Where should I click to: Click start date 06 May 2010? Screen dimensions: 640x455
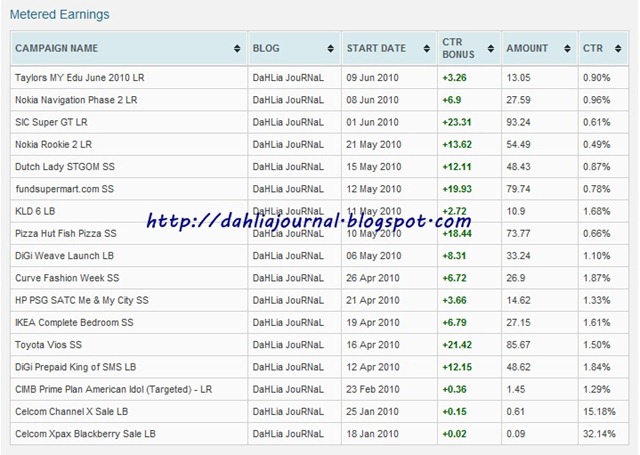(x=374, y=256)
